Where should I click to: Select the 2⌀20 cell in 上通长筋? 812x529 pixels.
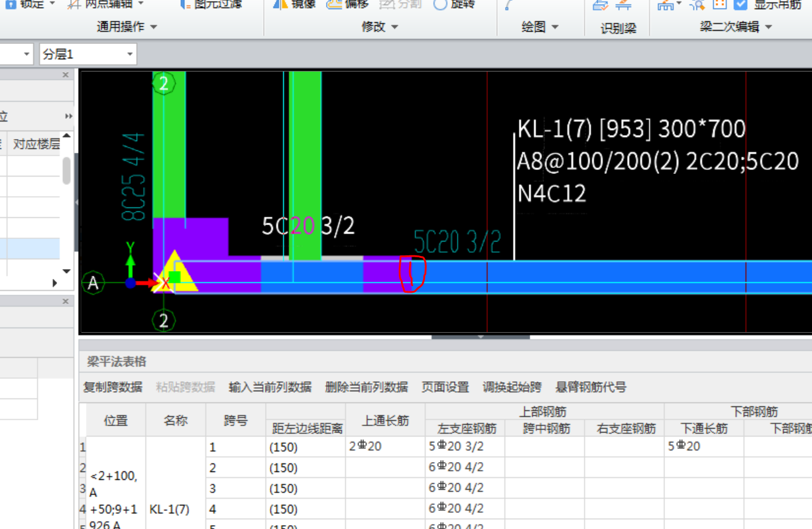(386, 447)
